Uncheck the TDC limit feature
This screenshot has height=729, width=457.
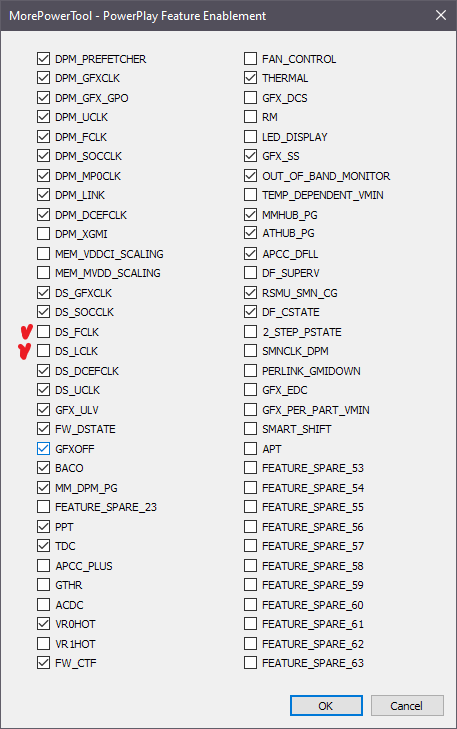[43, 546]
